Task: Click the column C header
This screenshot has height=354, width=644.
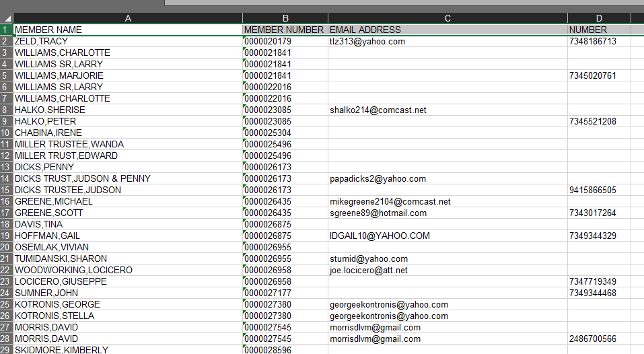Action: pyautogui.click(x=448, y=18)
